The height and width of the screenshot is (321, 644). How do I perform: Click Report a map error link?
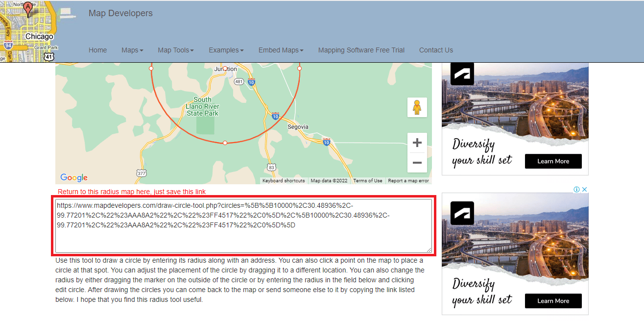point(408,181)
